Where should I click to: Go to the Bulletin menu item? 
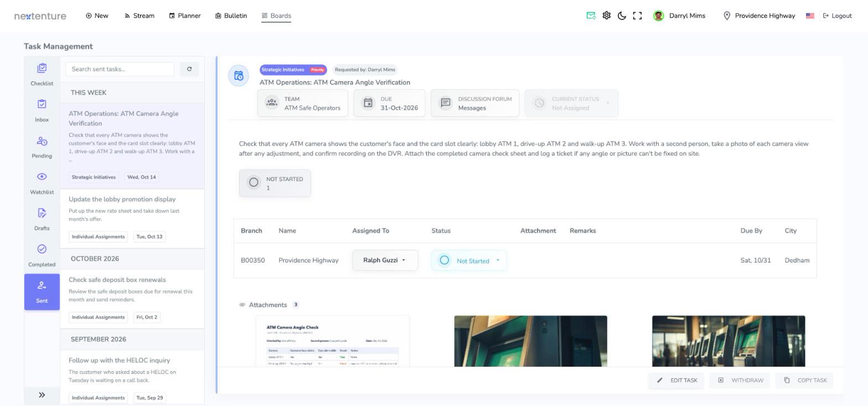pyautogui.click(x=231, y=15)
